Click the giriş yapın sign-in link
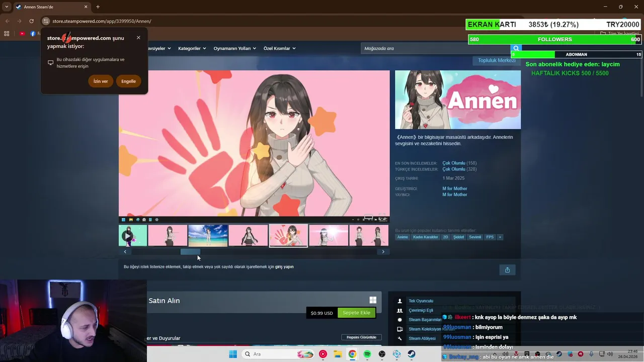The width and height of the screenshot is (644, 362). pyautogui.click(x=284, y=267)
